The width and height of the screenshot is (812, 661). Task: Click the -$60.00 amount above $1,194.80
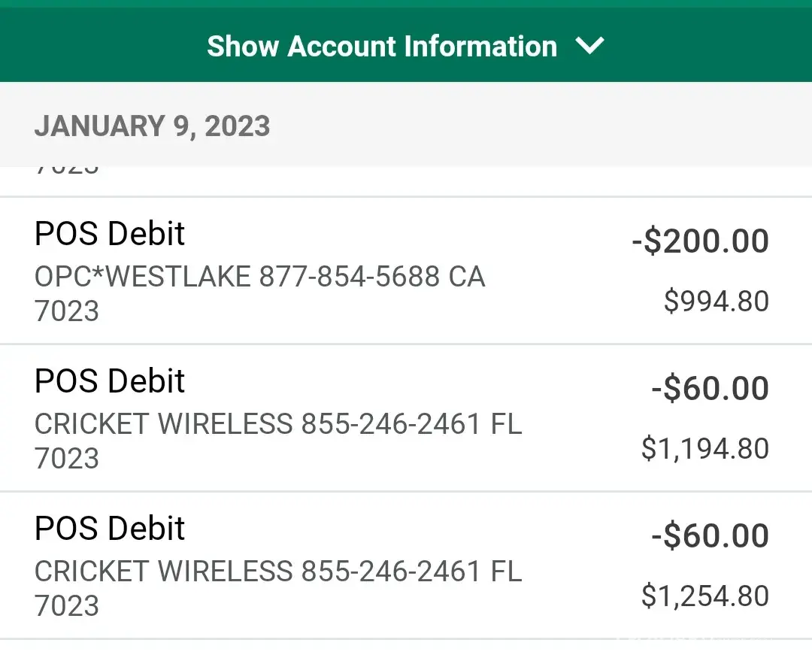710,389
